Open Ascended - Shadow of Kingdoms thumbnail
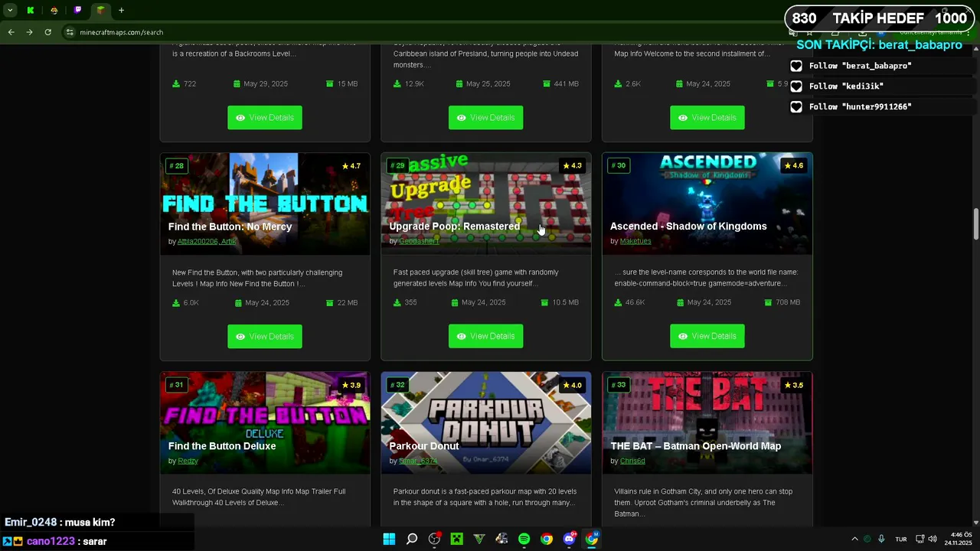Image resolution: width=980 pixels, height=551 pixels. coord(707,204)
